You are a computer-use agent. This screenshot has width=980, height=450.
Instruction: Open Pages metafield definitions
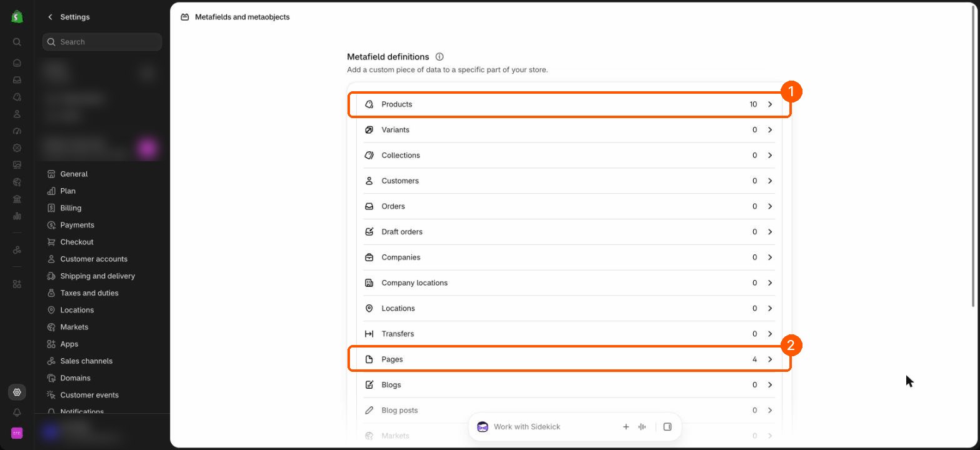click(x=569, y=359)
